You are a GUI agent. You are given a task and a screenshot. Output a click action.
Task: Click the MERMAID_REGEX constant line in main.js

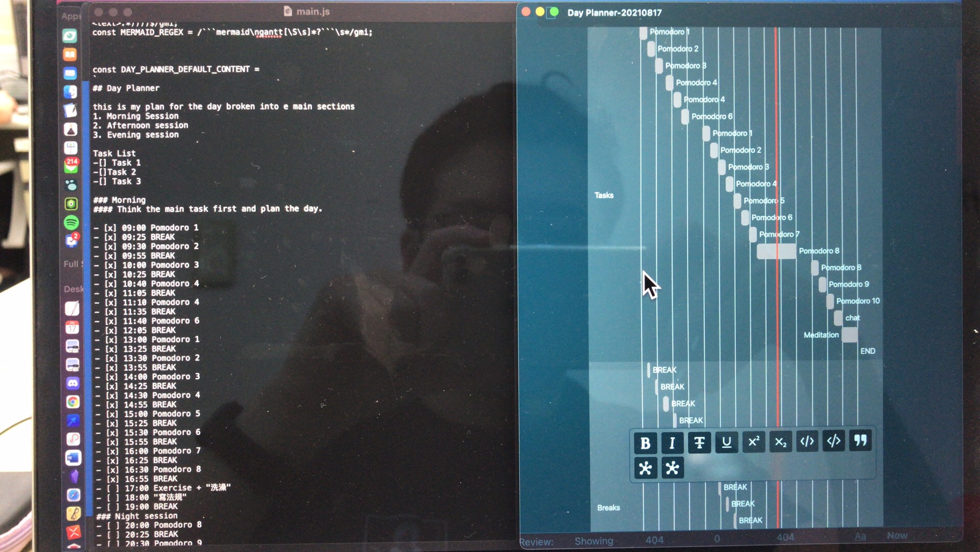(232, 32)
